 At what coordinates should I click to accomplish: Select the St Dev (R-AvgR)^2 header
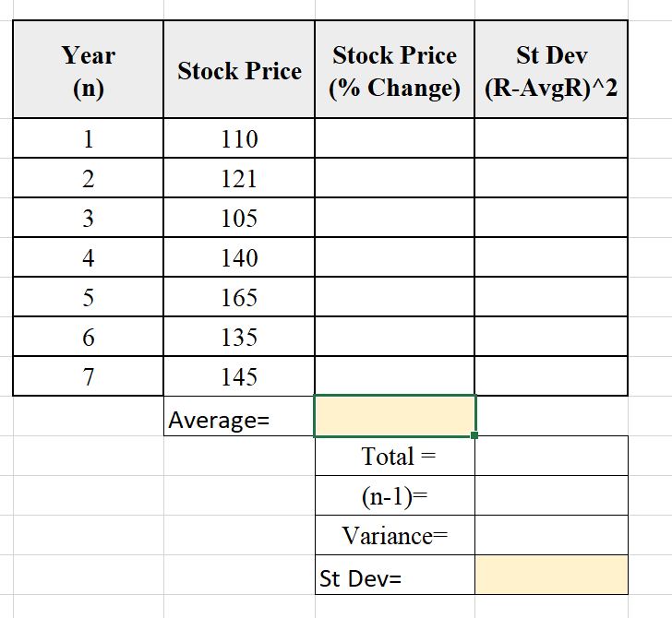(551, 69)
